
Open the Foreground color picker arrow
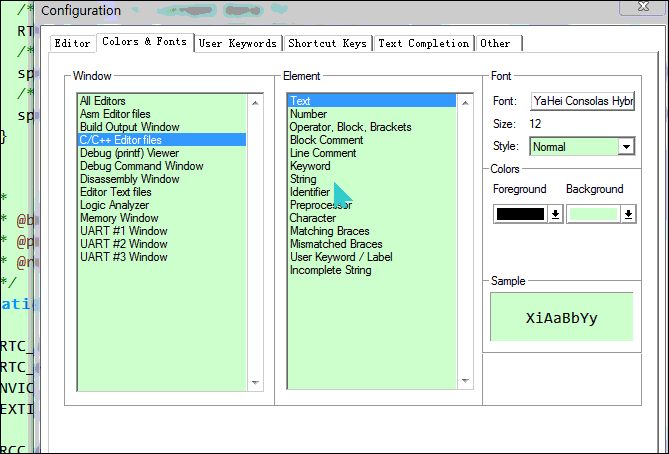[x=555, y=214]
